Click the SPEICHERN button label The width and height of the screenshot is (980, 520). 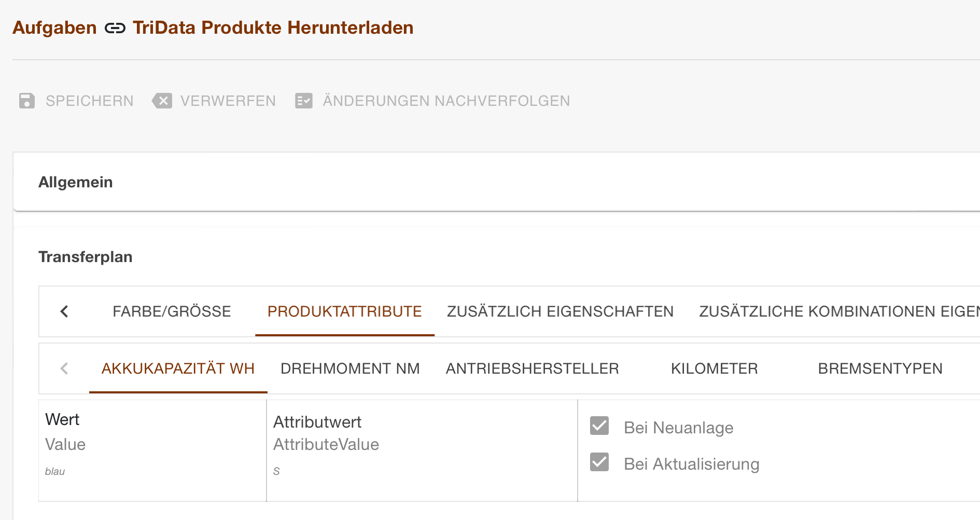[x=90, y=101]
